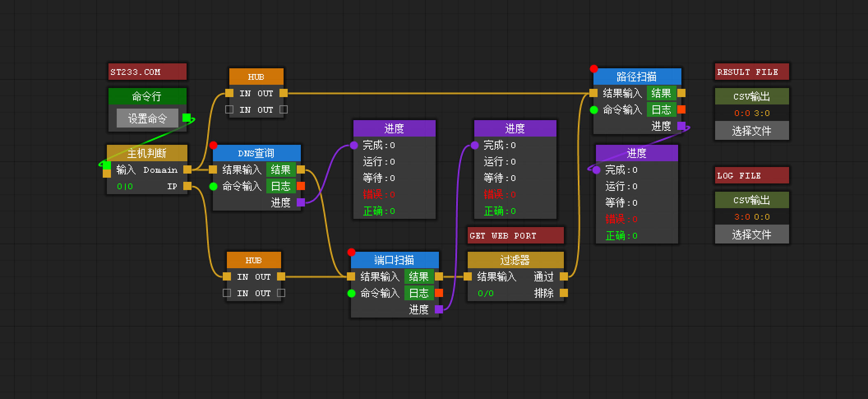Toggle the red dot on 路径扫描 node
868x399 pixels.
[x=593, y=69]
